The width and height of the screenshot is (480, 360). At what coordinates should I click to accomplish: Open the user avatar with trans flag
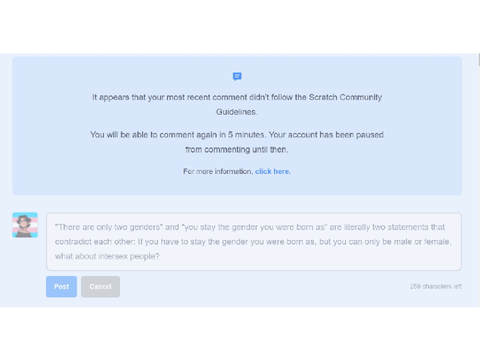coord(25,225)
